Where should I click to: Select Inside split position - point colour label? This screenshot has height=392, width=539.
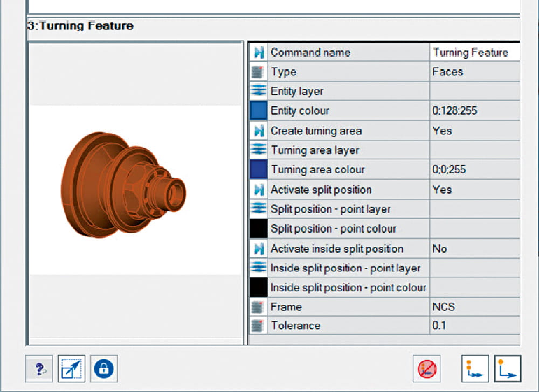pyautogui.click(x=348, y=288)
